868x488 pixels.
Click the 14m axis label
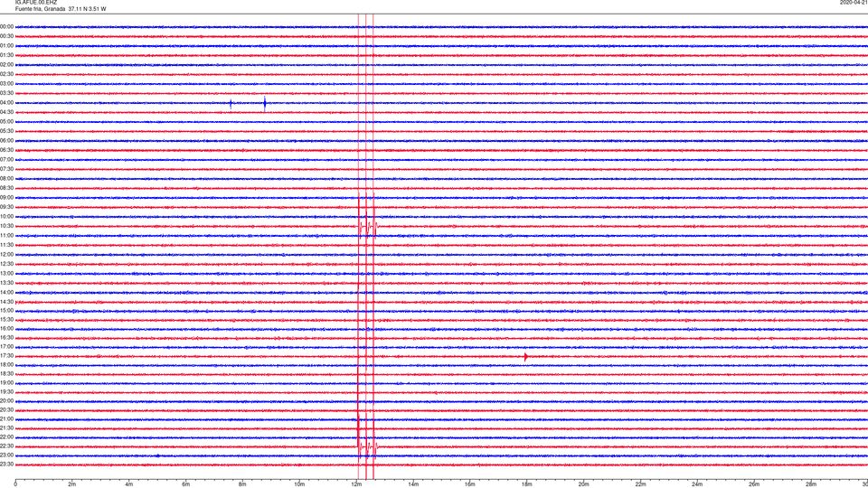(x=413, y=484)
